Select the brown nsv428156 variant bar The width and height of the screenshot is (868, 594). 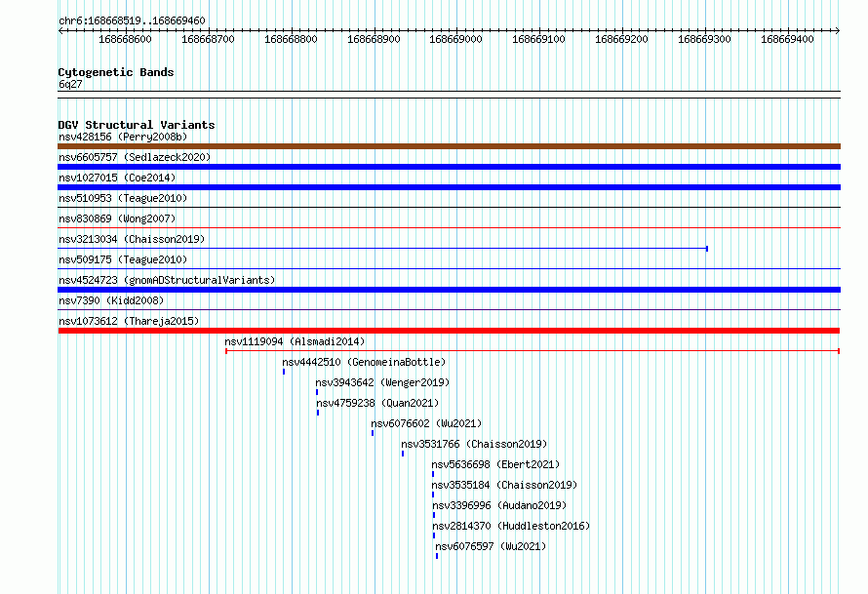pos(449,146)
